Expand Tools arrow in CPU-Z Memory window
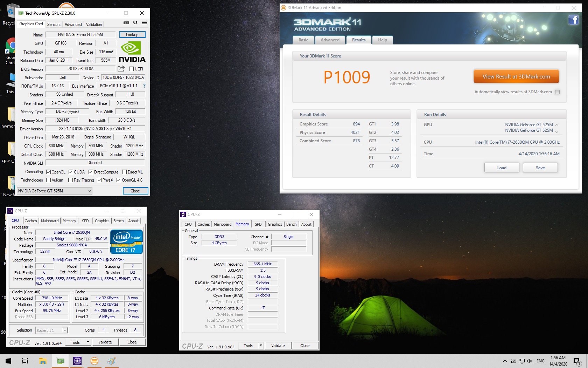The width and height of the screenshot is (588, 368). click(x=261, y=346)
